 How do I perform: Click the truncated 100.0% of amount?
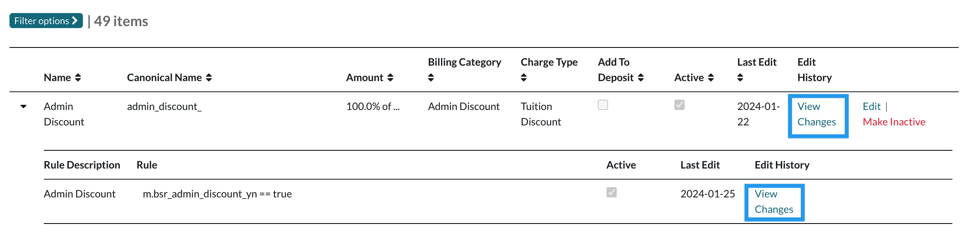(373, 106)
